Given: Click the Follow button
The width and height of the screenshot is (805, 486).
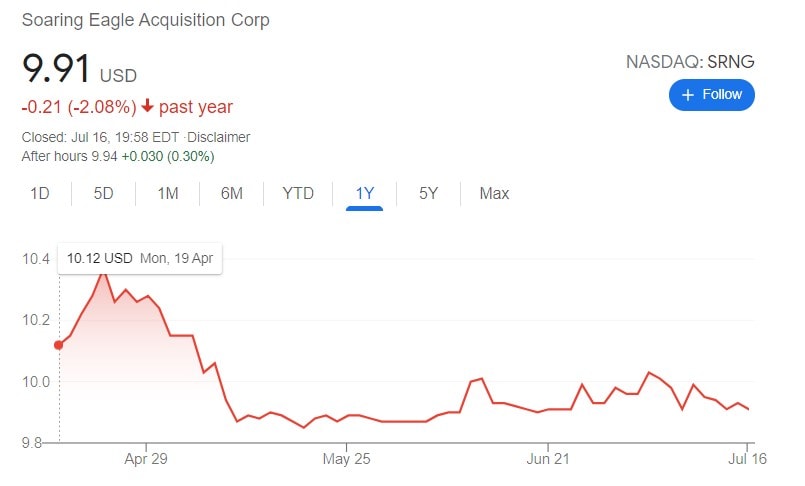Looking at the screenshot, I should point(711,95).
